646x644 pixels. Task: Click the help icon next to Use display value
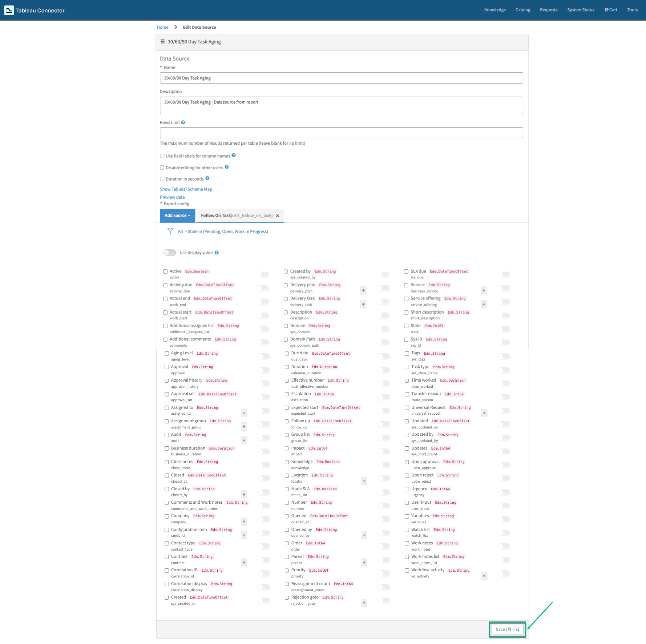pyautogui.click(x=217, y=252)
